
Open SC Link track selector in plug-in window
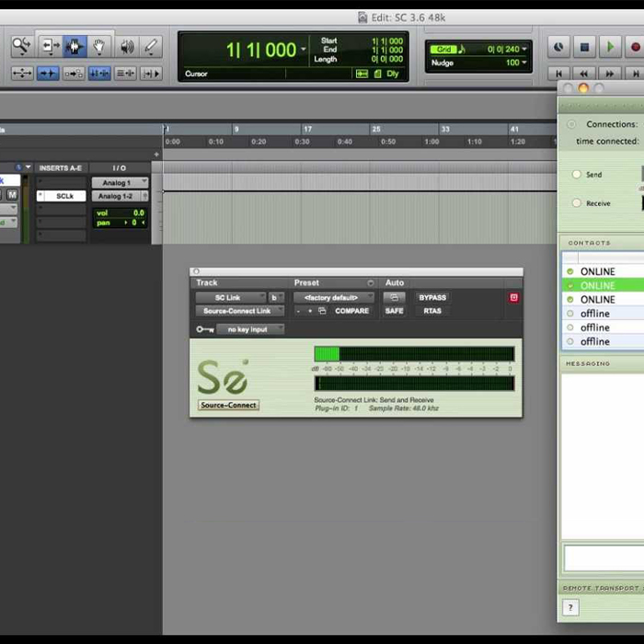pos(231,297)
